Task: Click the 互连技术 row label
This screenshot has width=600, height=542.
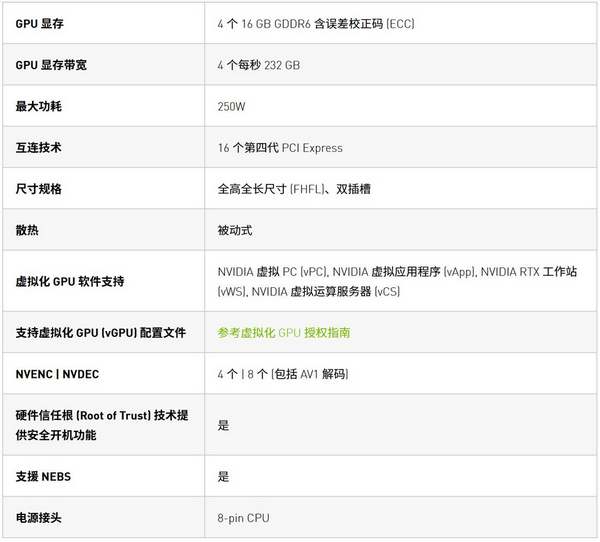Action: (38, 148)
